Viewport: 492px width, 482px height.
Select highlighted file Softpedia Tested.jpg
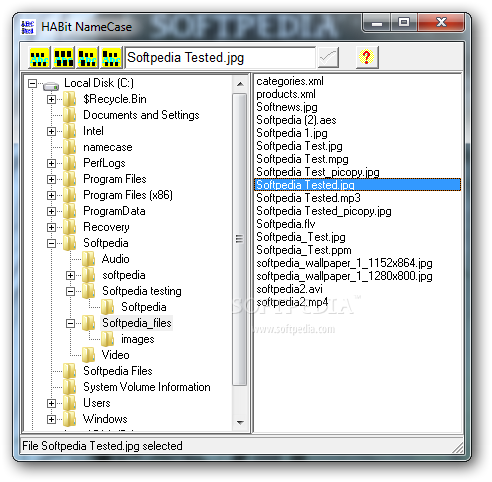pos(357,185)
